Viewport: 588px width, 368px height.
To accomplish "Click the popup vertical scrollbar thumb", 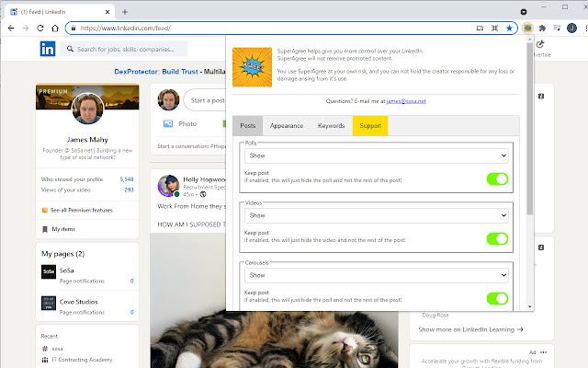I will [x=529, y=129].
